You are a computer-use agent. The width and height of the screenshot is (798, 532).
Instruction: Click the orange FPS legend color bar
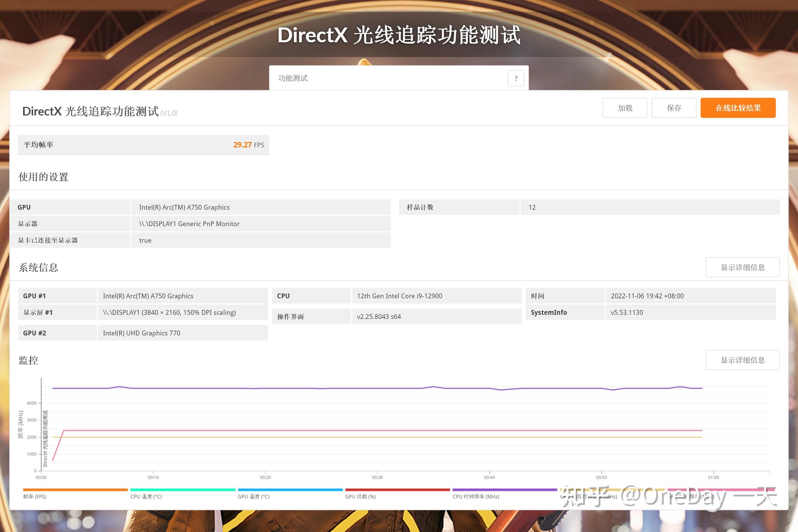75,490
